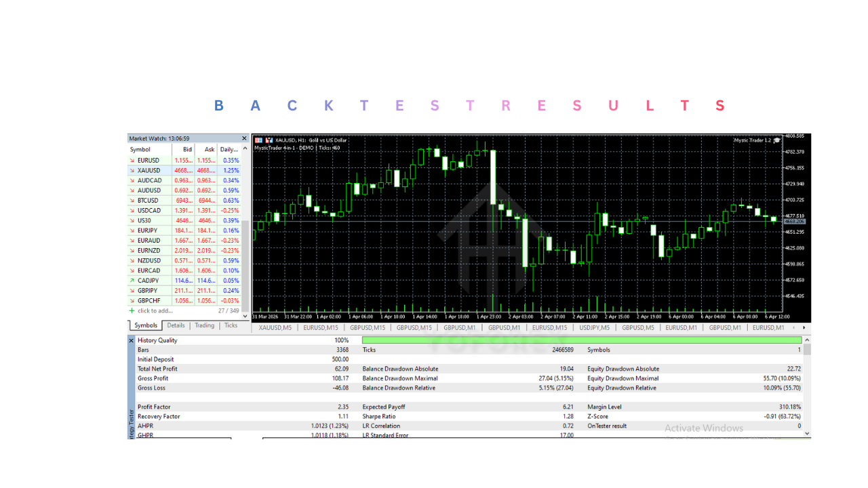
Task: Click the green uptick icon beside CADJPY
Action: click(133, 281)
